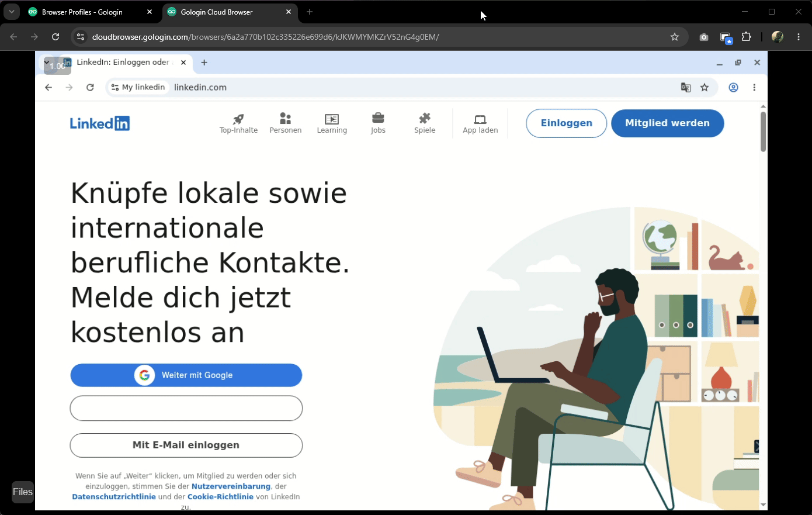
Task: Open the Spiele puzzle piece icon
Action: click(x=425, y=119)
